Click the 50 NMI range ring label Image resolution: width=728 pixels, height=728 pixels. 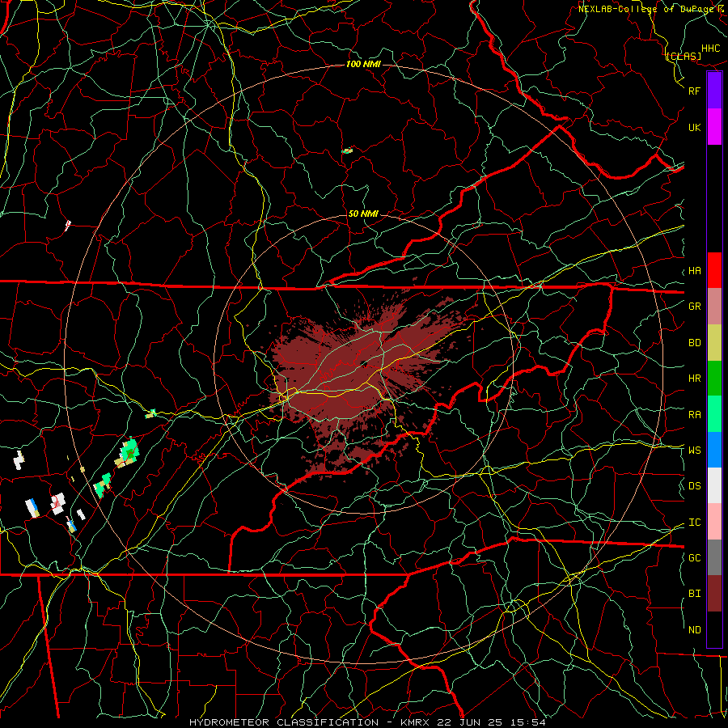[363, 214]
